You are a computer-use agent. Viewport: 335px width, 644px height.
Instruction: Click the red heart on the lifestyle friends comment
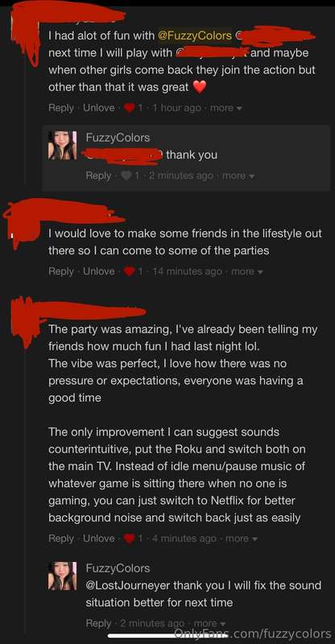130,271
